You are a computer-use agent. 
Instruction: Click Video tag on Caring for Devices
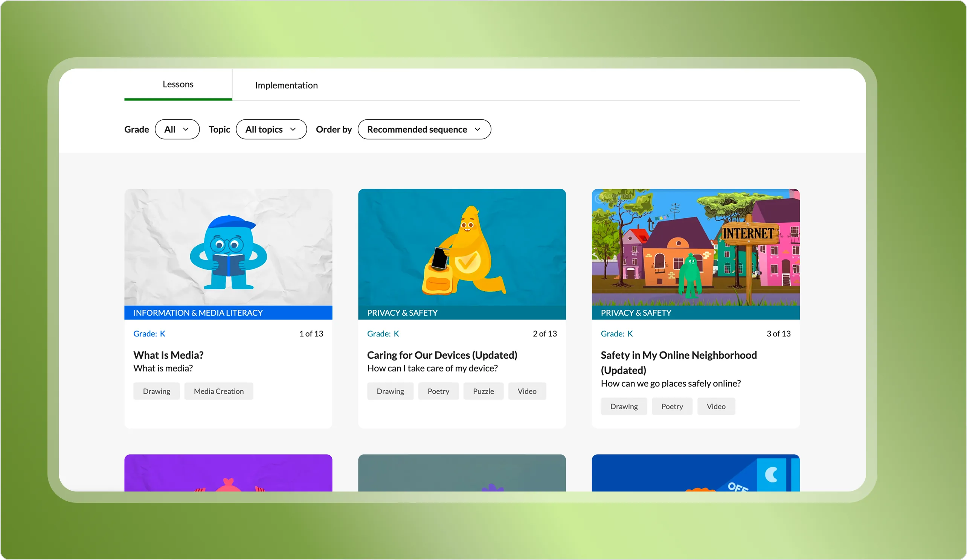tap(526, 391)
